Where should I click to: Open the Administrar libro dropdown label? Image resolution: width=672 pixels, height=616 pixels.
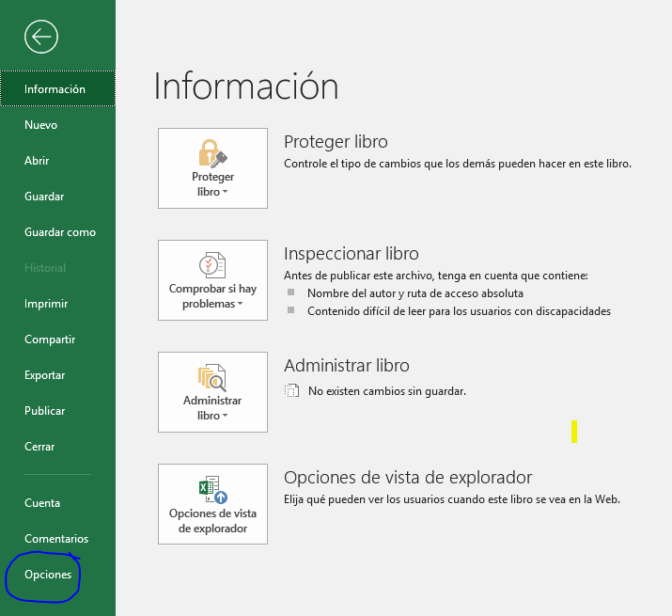click(212, 407)
